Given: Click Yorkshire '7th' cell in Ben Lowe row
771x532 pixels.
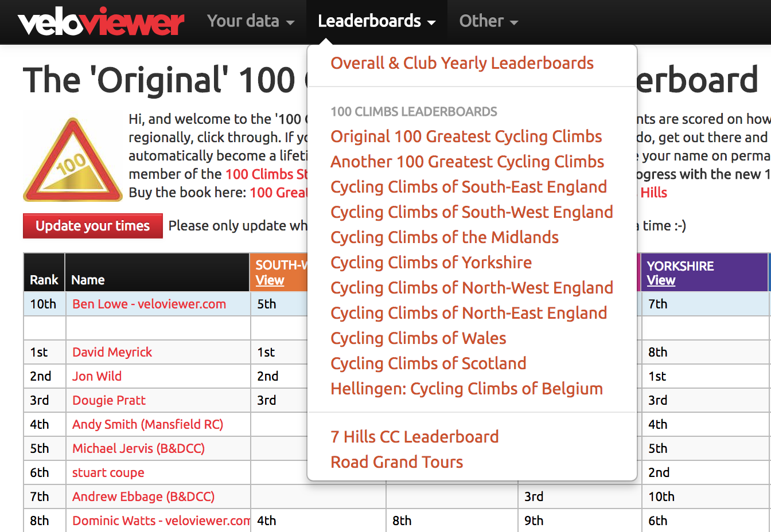Looking at the screenshot, I should pyautogui.click(x=706, y=304).
